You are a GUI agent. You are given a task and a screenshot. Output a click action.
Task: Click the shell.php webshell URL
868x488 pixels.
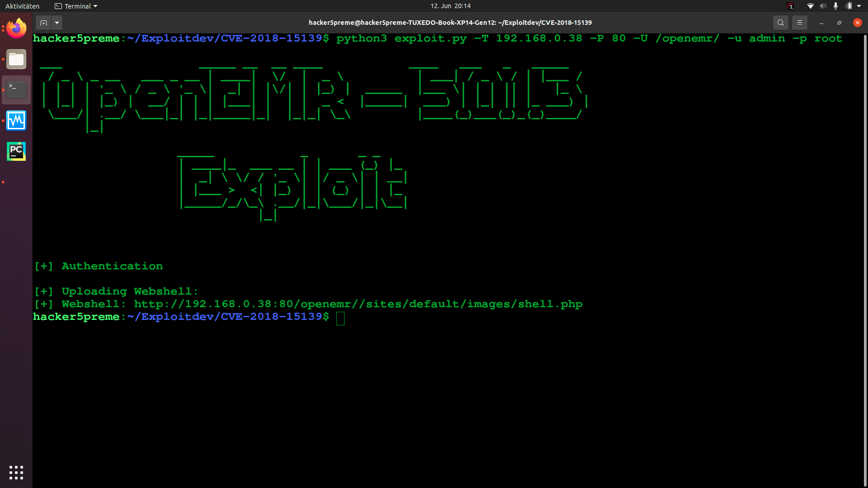point(358,304)
